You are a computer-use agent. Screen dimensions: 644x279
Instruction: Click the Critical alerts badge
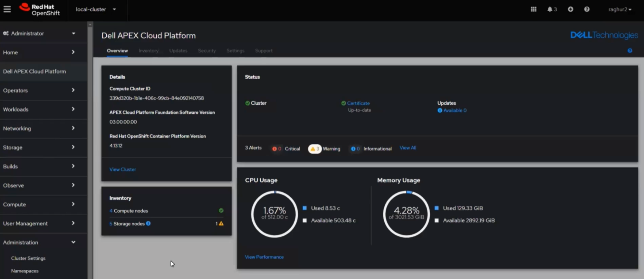coord(277,149)
